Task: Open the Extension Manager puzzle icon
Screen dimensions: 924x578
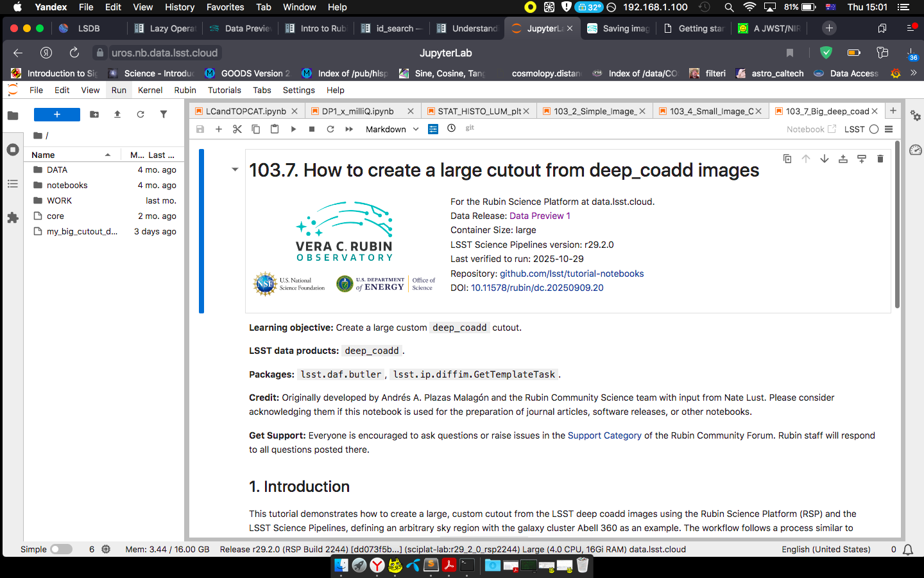Action: [x=13, y=218]
